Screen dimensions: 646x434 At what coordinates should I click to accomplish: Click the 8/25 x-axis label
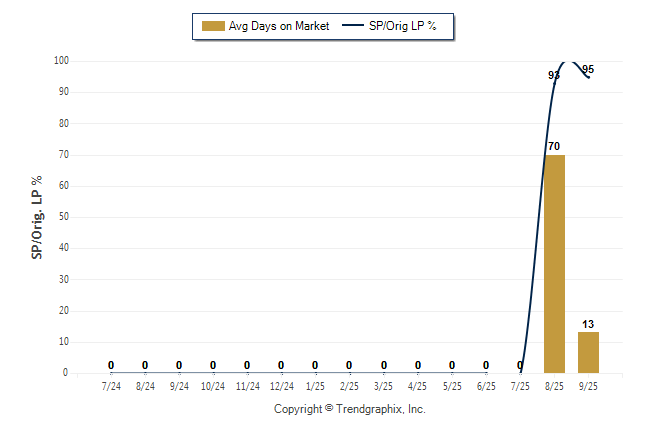554,385
